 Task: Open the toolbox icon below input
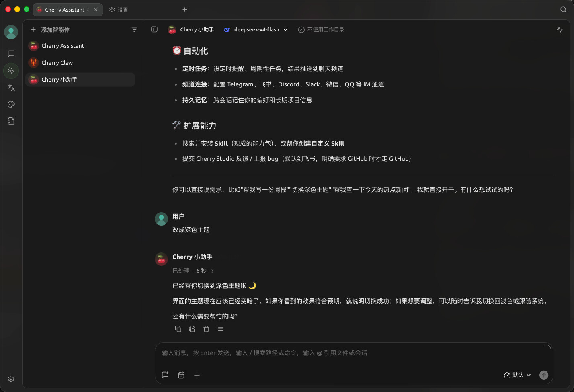click(x=181, y=375)
